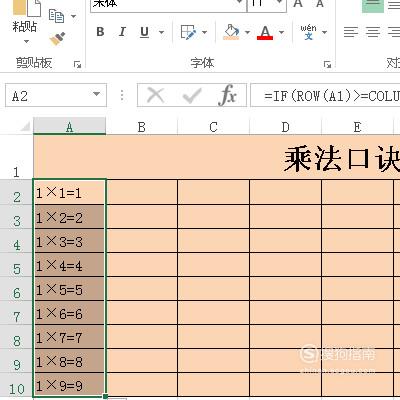Screen dimensions: 400x400
Task: Select column E header
Action: 357,127
